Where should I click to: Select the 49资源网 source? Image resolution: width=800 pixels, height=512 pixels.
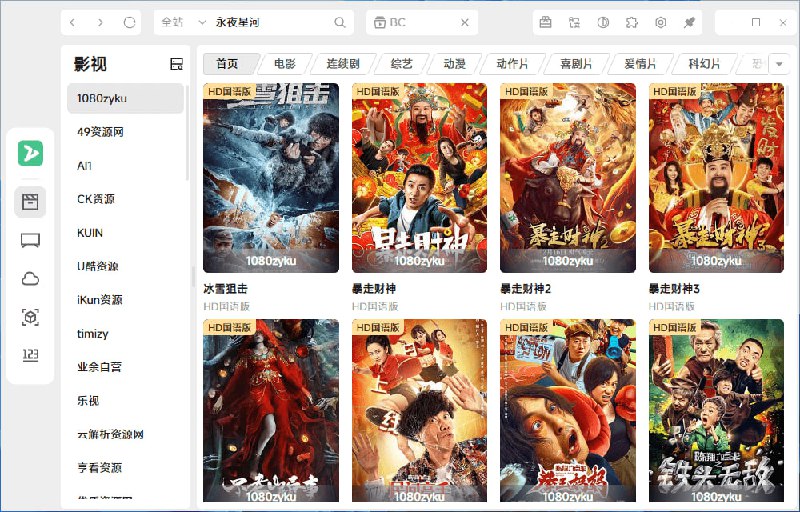coord(100,132)
